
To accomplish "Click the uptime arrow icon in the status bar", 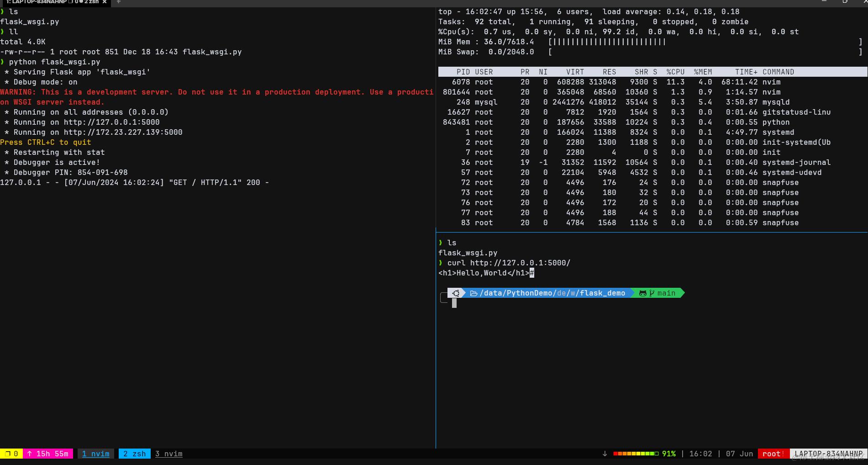I will 30,454.
